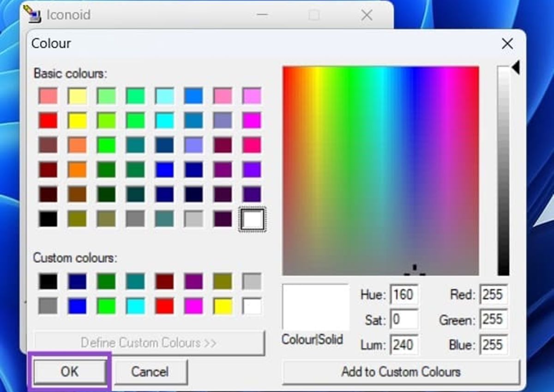Click the Hue input field
Image resolution: width=554 pixels, height=392 pixels.
click(x=404, y=295)
